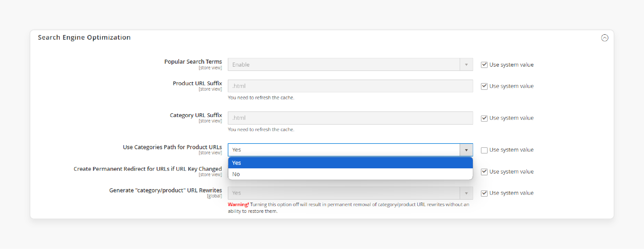
Task: Open the Popular Search Terms dropdown
Action: pyautogui.click(x=350, y=64)
